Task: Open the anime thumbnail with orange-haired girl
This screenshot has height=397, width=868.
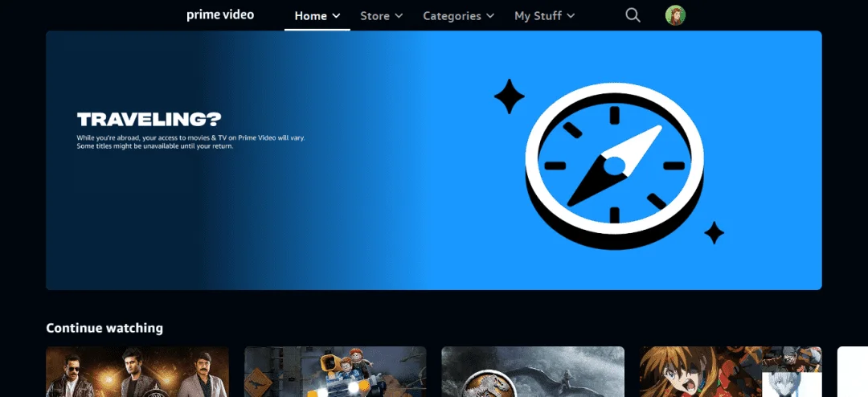Action: [731, 371]
